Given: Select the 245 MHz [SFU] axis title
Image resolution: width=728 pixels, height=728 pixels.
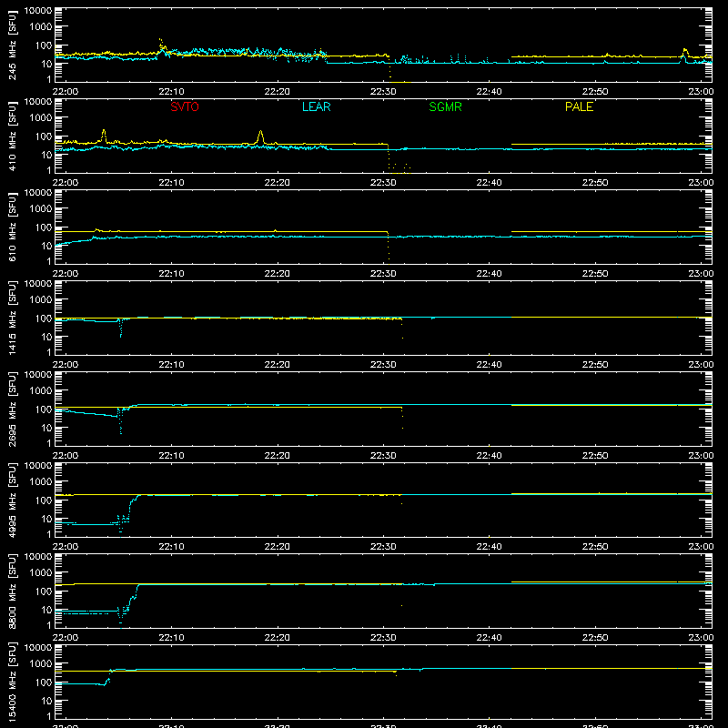Looking at the screenshot, I should 13,45.
